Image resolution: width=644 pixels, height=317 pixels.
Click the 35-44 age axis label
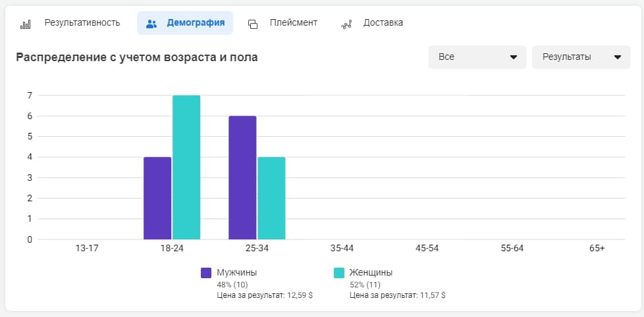coord(342,249)
